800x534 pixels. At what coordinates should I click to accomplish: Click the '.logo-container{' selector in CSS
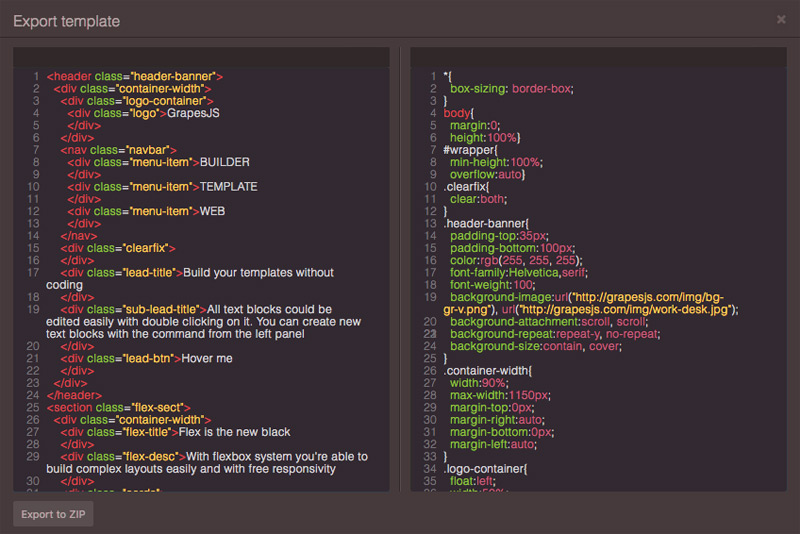(x=485, y=469)
